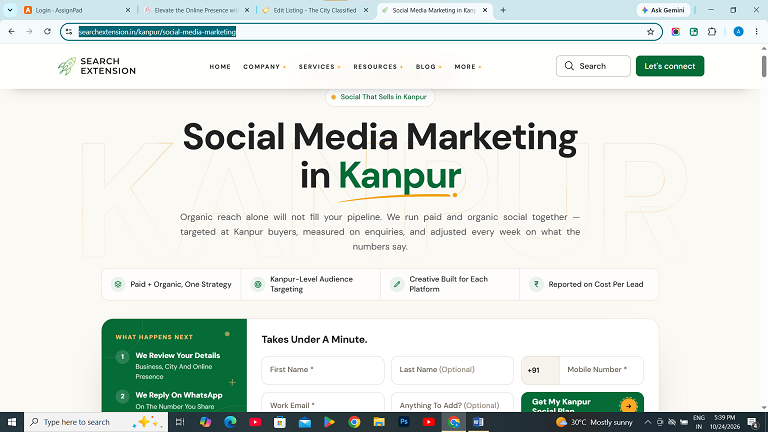Expand the SERVICES menu
The width and height of the screenshot is (768, 432).
point(319,67)
